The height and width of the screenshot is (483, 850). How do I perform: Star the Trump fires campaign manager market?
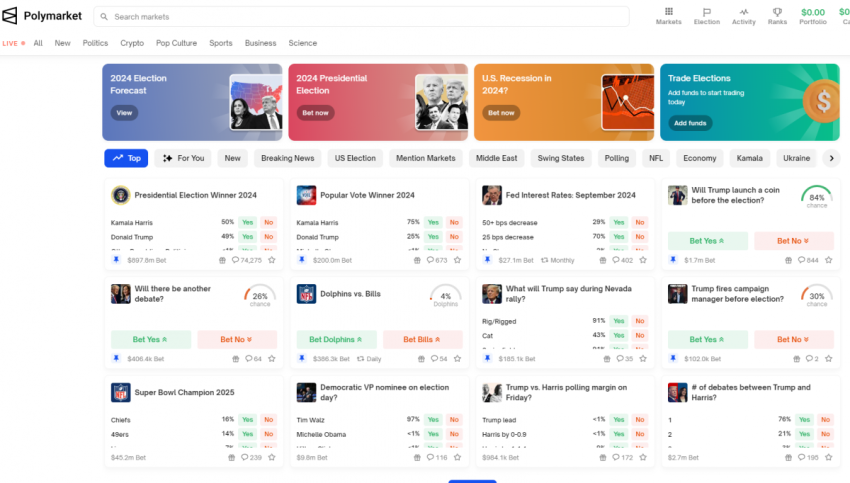click(828, 359)
